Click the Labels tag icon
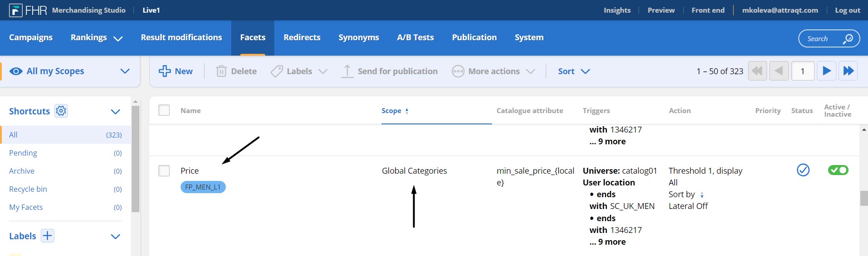The height and width of the screenshot is (256, 868). (277, 71)
